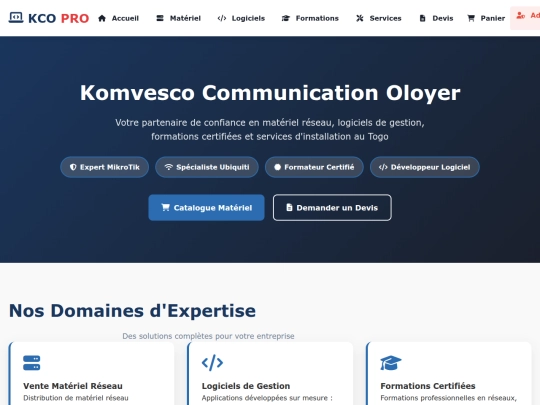
Task: Click the Nos Domaines d'Expertise heading
Action: (132, 311)
